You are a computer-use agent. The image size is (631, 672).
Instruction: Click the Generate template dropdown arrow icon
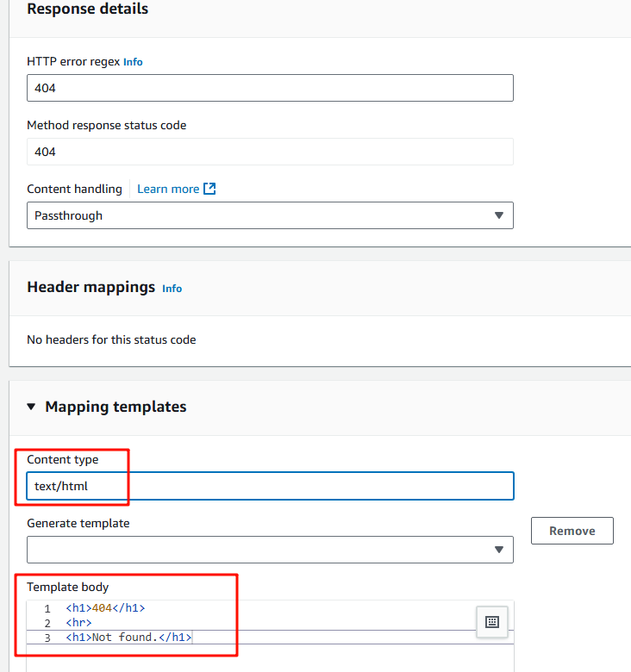point(499,550)
